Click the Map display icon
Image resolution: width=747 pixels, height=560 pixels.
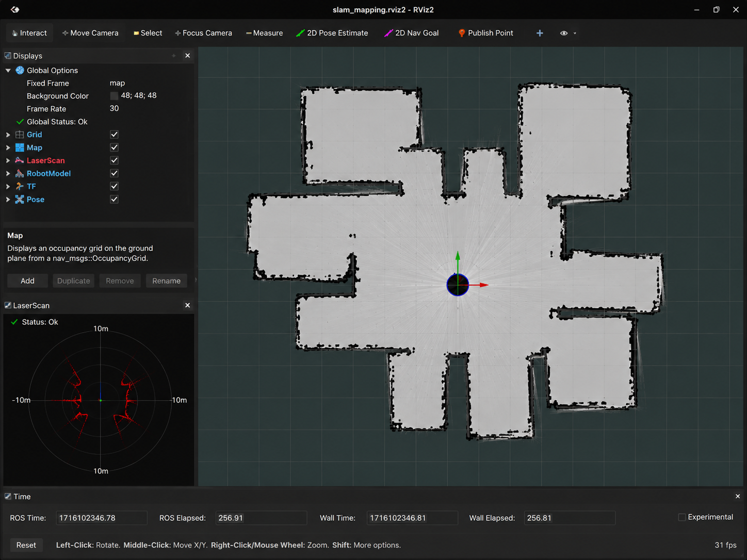[20, 147]
